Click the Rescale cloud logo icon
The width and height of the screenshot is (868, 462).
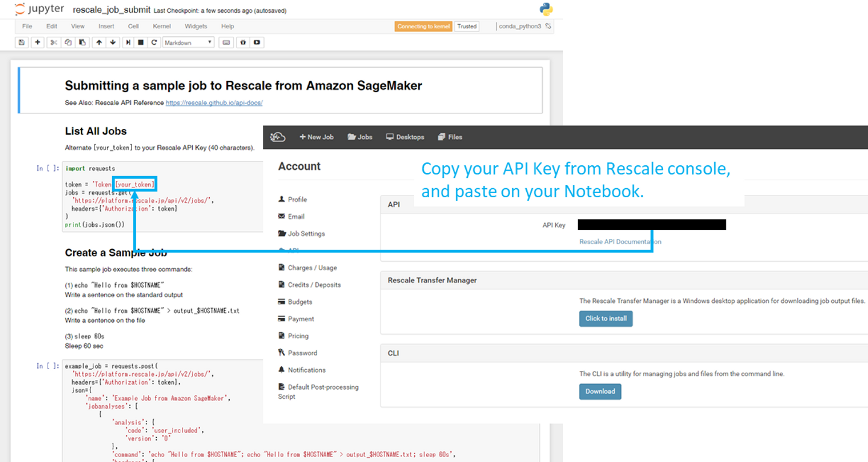pos(278,137)
